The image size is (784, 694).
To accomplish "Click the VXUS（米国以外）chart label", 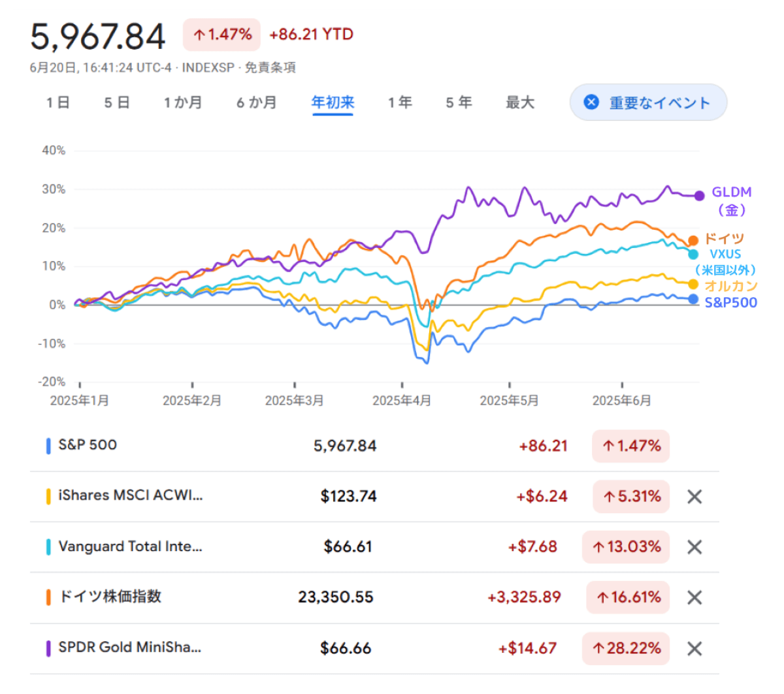I will tap(725, 262).
